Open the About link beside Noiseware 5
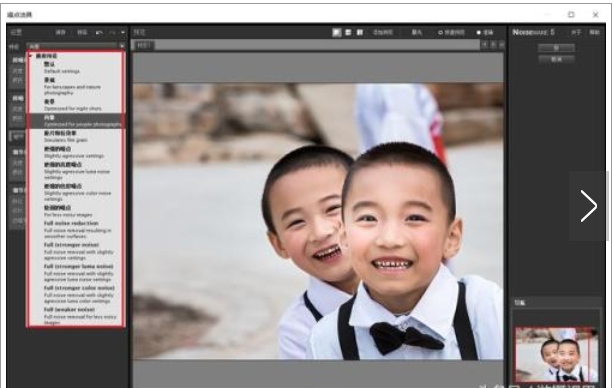Screen dimensions: 614x388 click(576, 32)
